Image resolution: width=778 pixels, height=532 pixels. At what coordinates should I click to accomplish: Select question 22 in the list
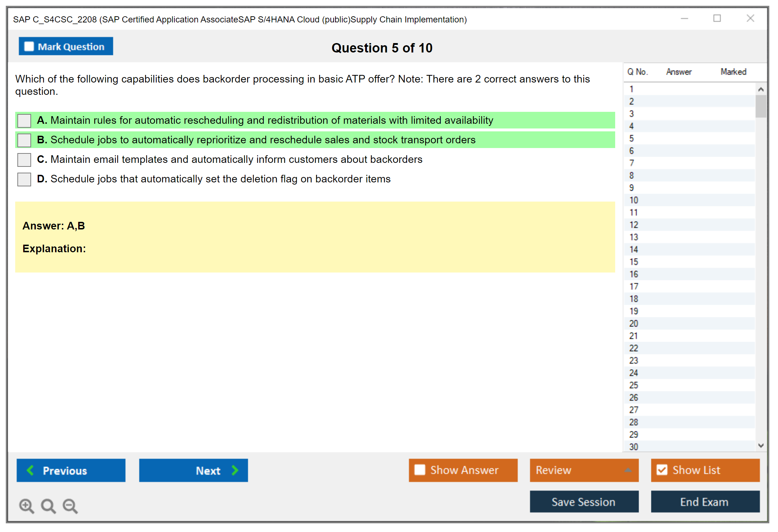point(634,348)
